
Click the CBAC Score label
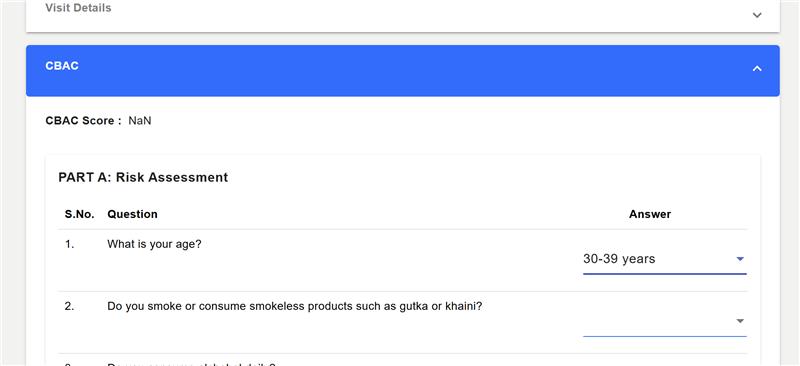[x=84, y=121]
